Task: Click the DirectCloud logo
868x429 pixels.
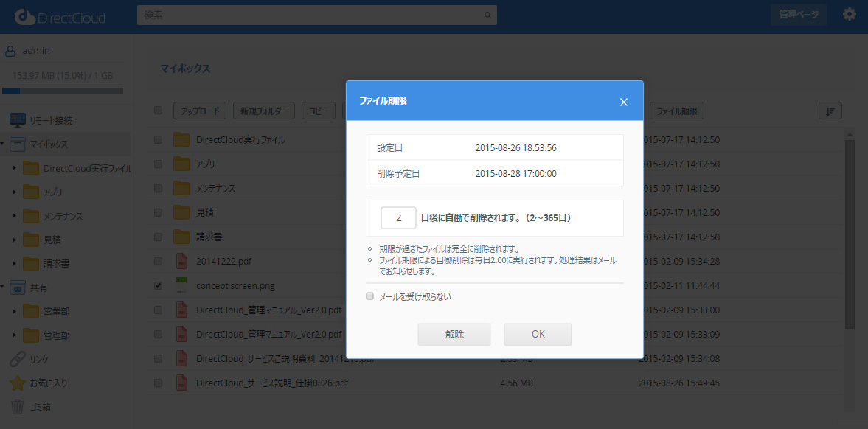Action: point(60,17)
